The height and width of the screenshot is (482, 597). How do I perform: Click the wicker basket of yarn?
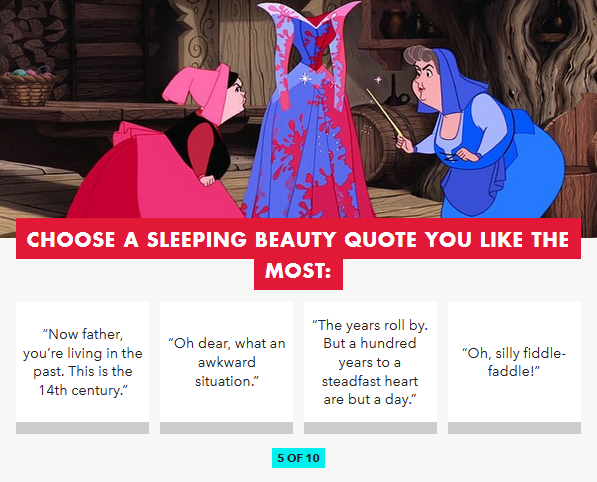pyautogui.click(x=27, y=87)
